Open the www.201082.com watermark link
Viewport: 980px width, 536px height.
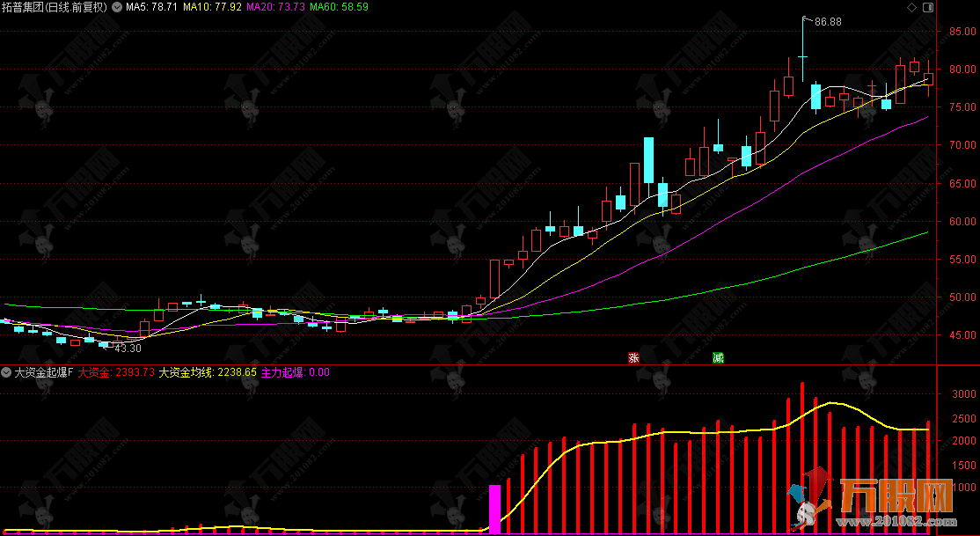(896, 523)
